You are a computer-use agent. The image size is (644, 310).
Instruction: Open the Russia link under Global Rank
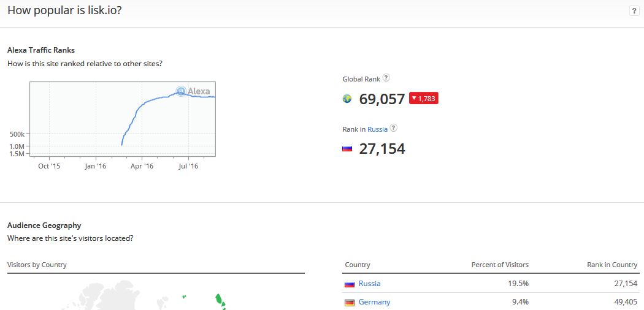coord(377,129)
